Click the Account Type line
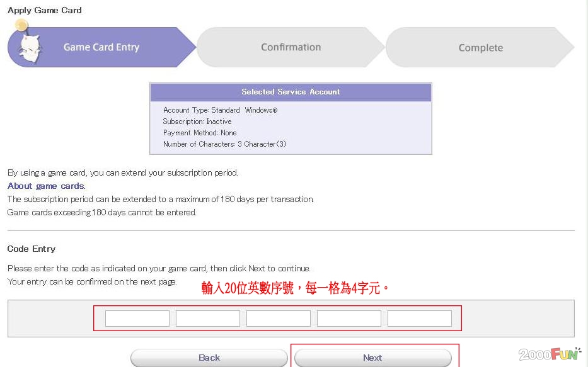588x367 pixels. pos(220,110)
